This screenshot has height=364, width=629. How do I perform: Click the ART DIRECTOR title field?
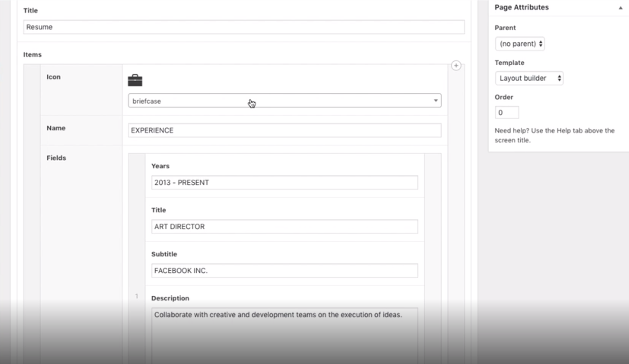pos(284,227)
